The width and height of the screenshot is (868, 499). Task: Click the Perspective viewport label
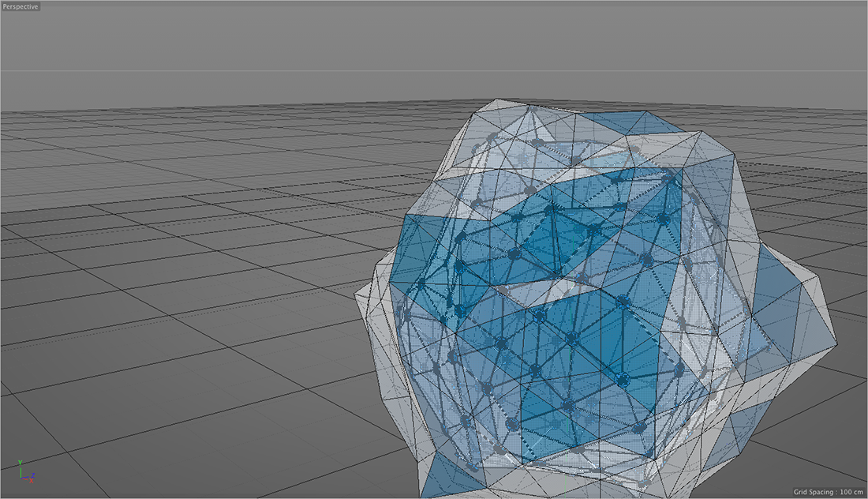(x=20, y=6)
